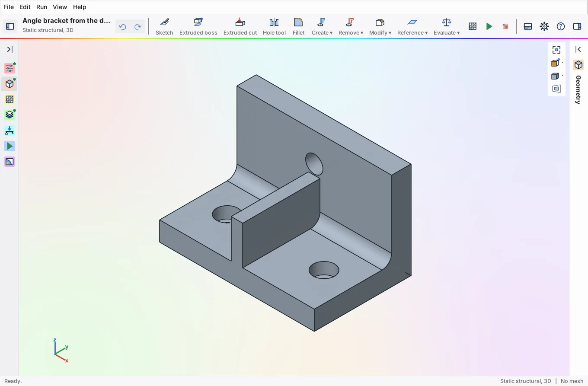This screenshot has width=588, height=386.
Task: Open the Materials layers step in sidebar
Action: click(10, 115)
